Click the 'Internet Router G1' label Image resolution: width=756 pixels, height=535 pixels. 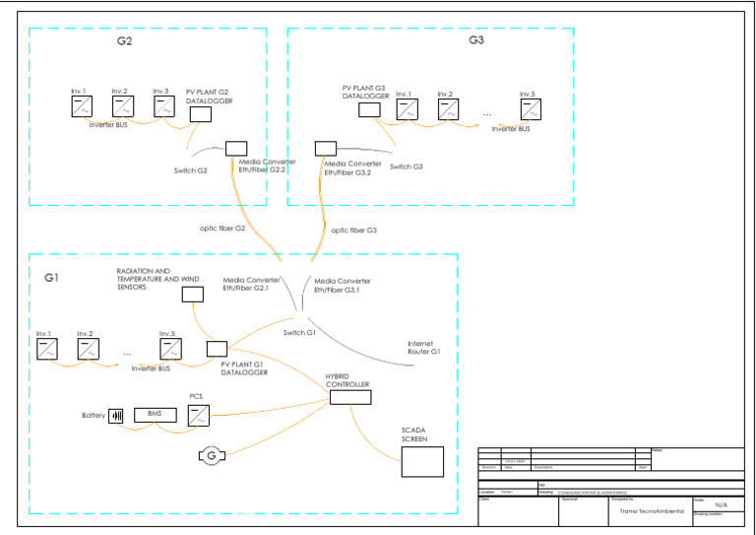[x=424, y=348]
